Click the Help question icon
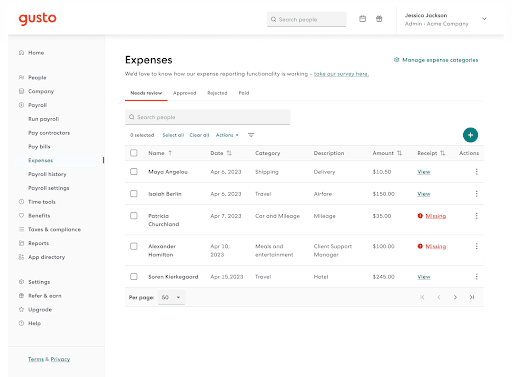512x377 pixels. [x=21, y=323]
